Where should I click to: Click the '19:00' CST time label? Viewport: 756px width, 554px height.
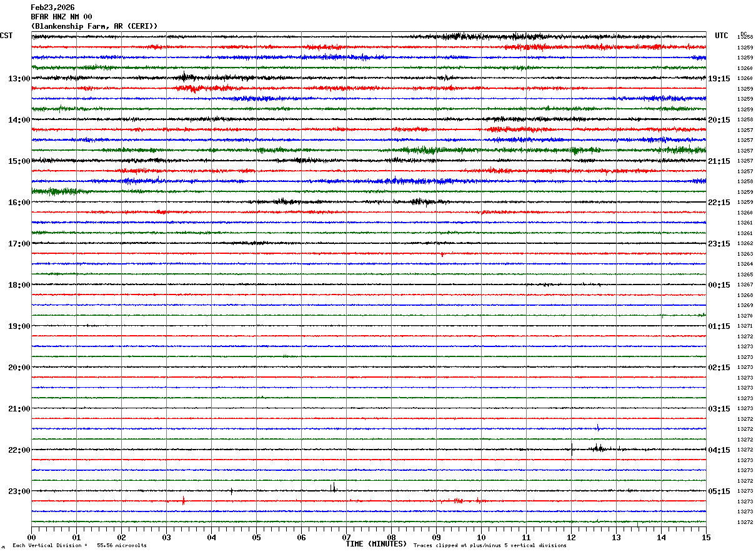pyautogui.click(x=19, y=326)
